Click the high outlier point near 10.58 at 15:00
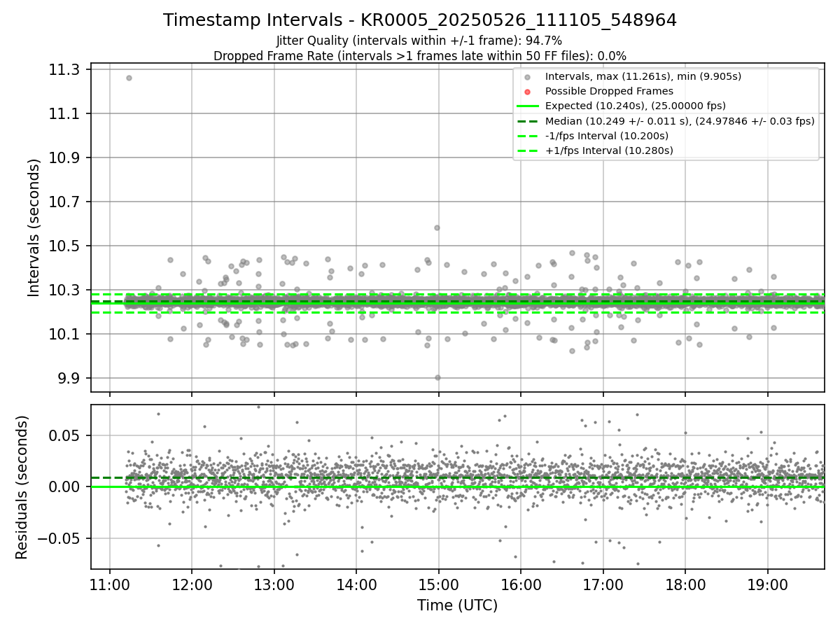 (437, 227)
